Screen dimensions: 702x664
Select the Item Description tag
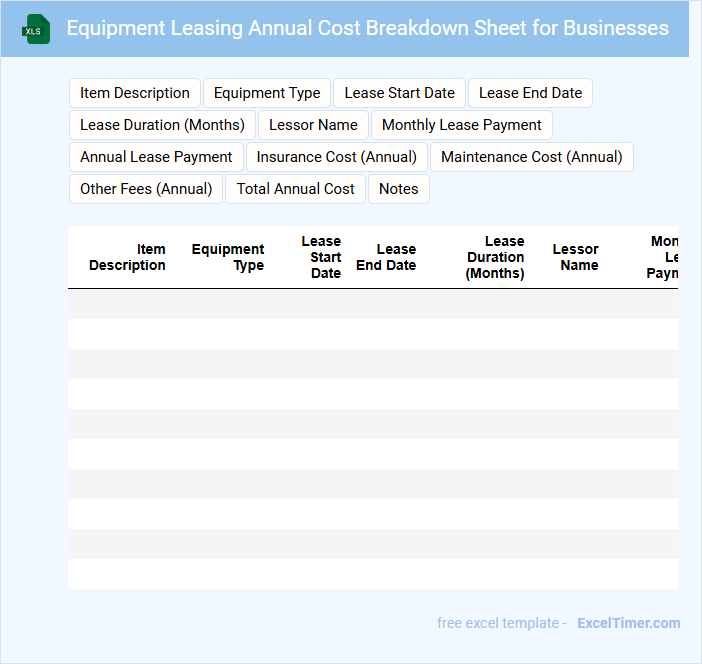135,93
